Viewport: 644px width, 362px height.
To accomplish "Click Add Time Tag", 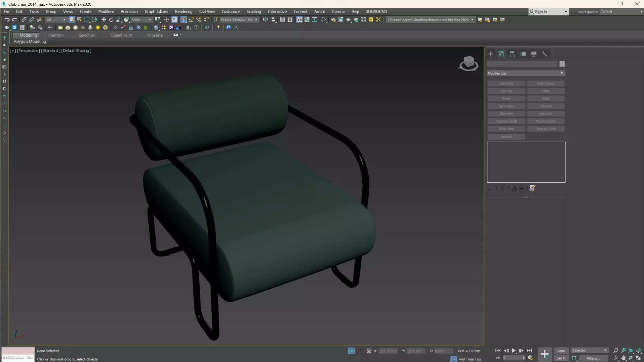I will [470, 359].
